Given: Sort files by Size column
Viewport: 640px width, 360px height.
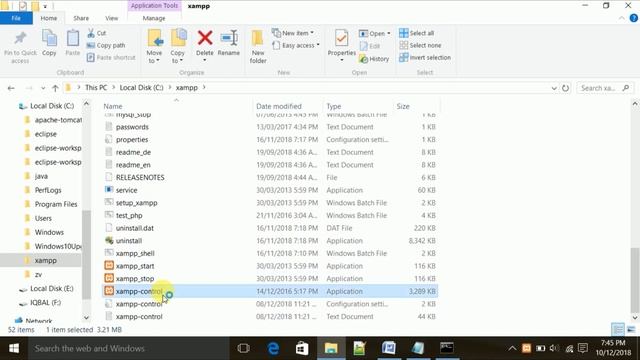Looking at the screenshot, I should pyautogui.click(x=403, y=106).
